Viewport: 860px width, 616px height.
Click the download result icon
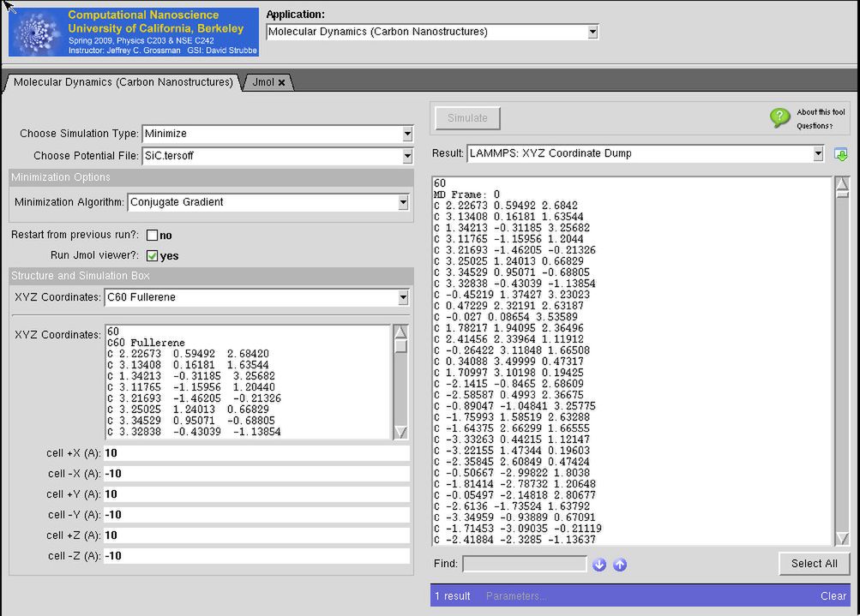pos(840,154)
